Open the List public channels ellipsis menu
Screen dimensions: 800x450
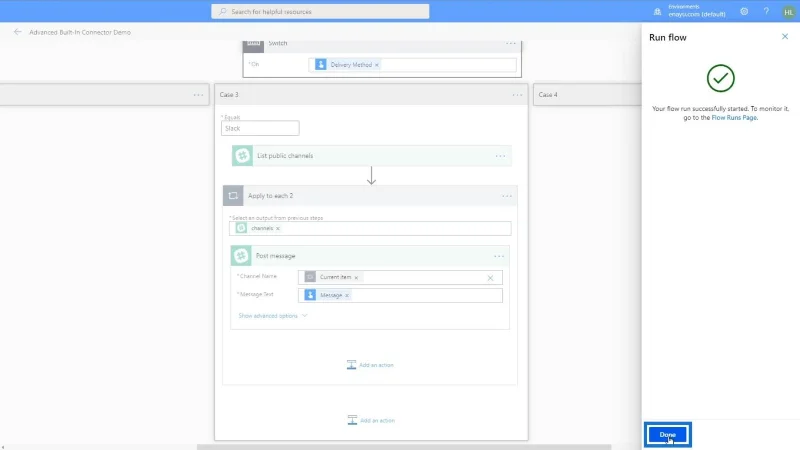point(500,156)
